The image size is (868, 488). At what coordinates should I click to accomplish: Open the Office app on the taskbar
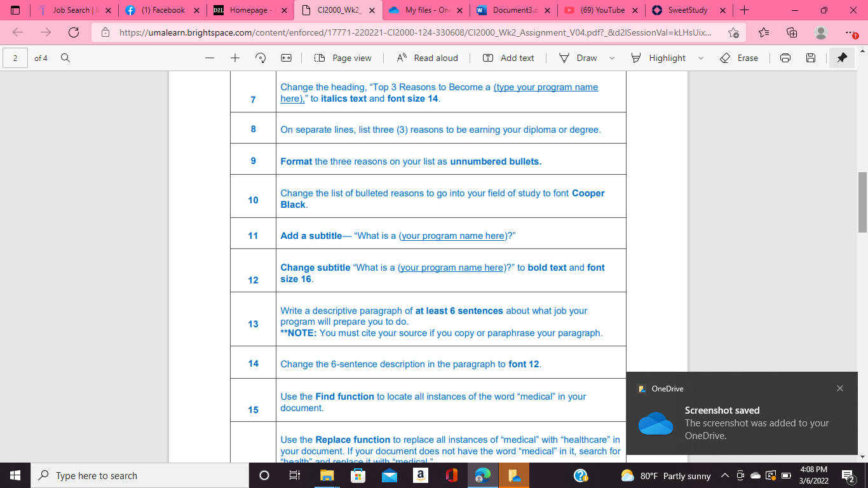451,475
